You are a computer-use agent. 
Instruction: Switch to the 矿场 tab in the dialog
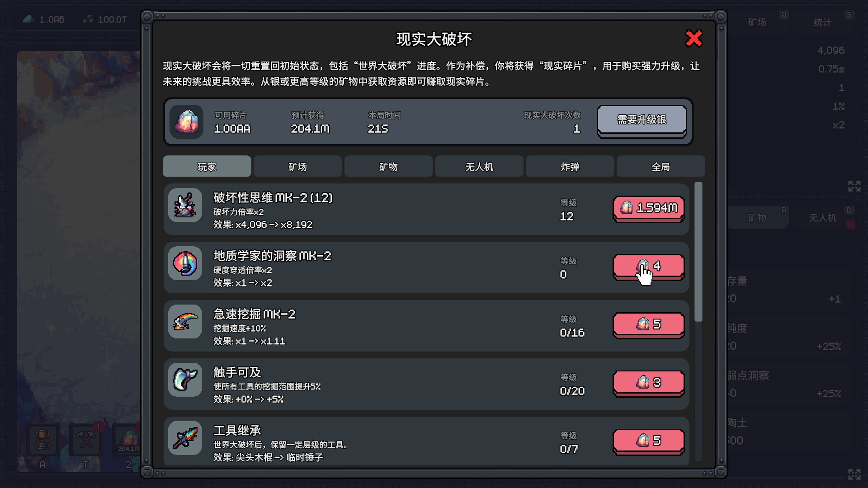pyautogui.click(x=297, y=166)
